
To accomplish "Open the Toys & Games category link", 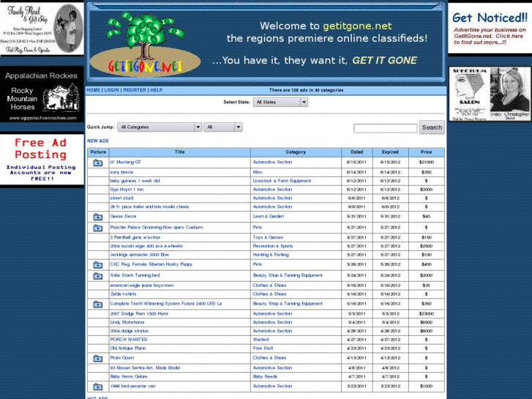I will (x=268, y=237).
